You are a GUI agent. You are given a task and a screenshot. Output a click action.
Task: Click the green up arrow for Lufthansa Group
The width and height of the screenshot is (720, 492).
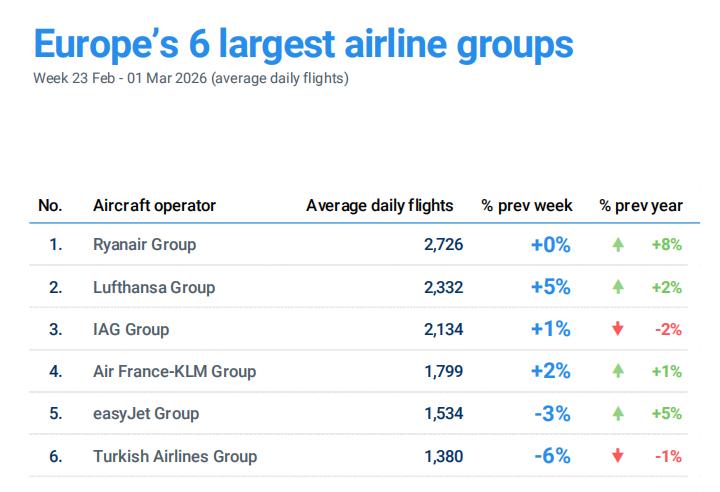click(618, 287)
